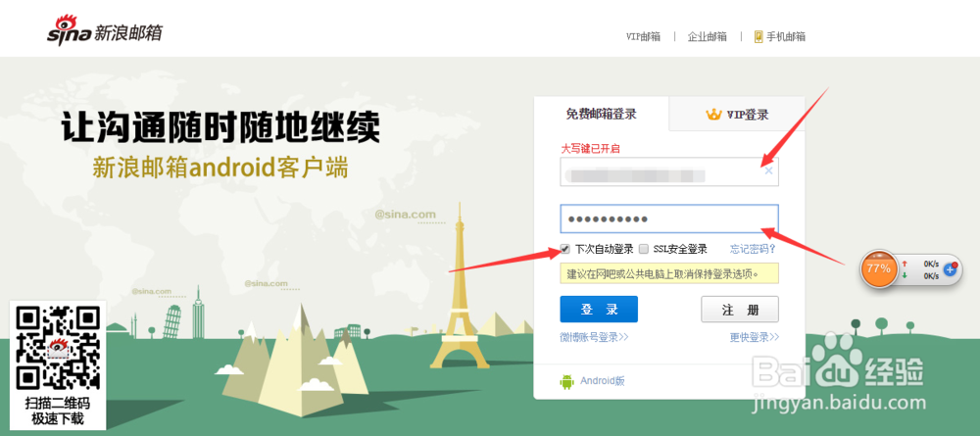Click the 建议在网吧 yellow tip text
Viewport: 980px width, 436px height.
tap(669, 273)
